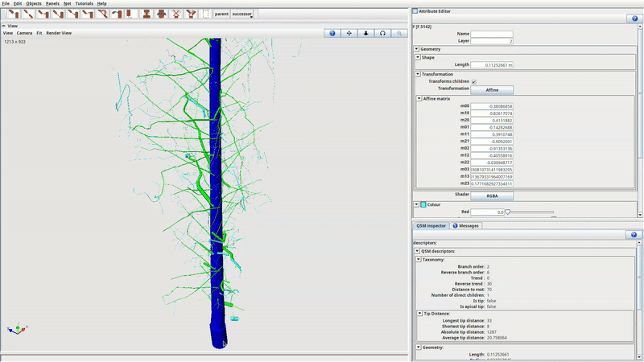Screen dimensions: 644x362
Task: Open the successor dropdown in toolbar
Action: pos(242,14)
